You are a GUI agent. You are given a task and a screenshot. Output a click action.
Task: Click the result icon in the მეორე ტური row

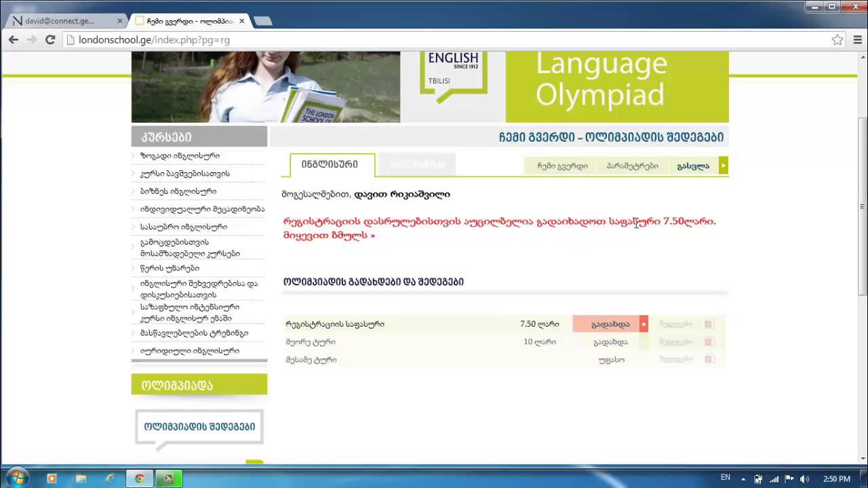click(x=709, y=342)
